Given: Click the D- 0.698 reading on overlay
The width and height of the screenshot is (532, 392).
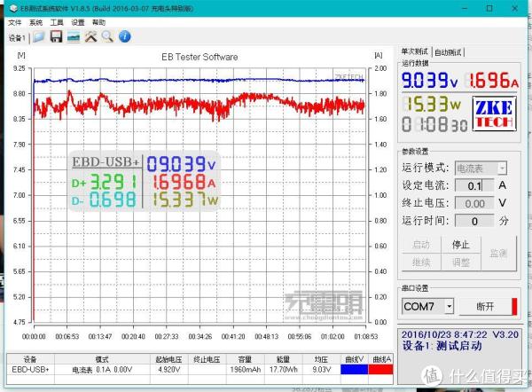Looking at the screenshot, I should 104,200.
